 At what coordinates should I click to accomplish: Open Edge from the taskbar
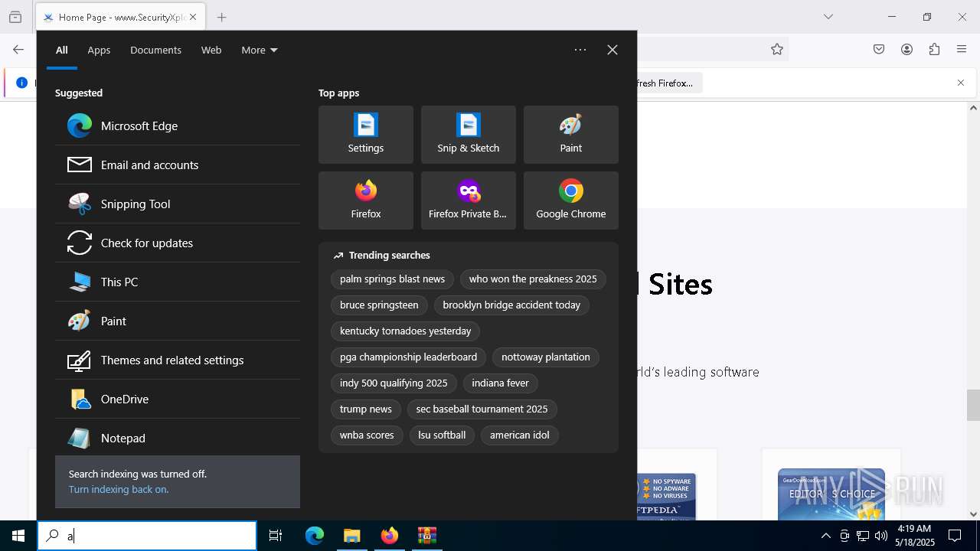click(315, 536)
